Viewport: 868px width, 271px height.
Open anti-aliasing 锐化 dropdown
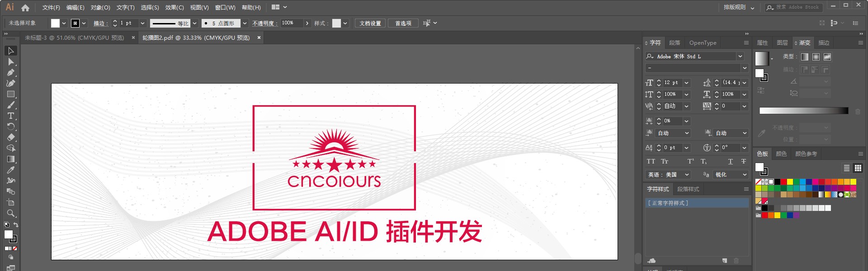click(731, 174)
